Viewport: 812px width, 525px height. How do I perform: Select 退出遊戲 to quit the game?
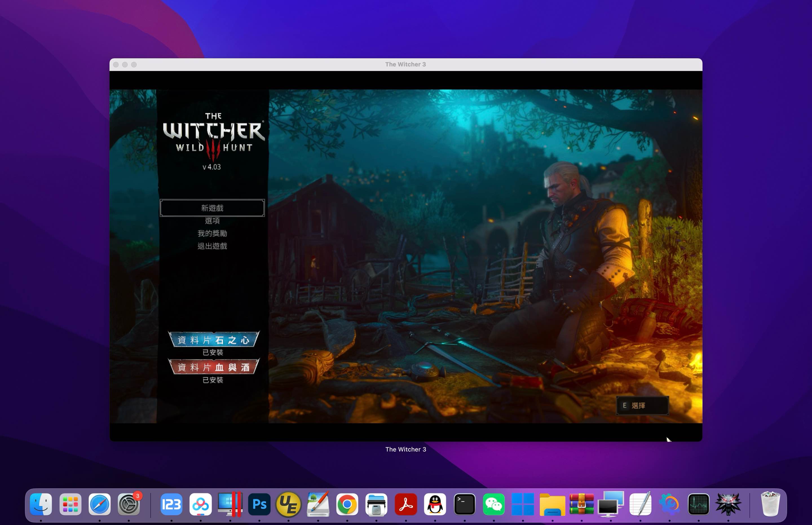[212, 246]
